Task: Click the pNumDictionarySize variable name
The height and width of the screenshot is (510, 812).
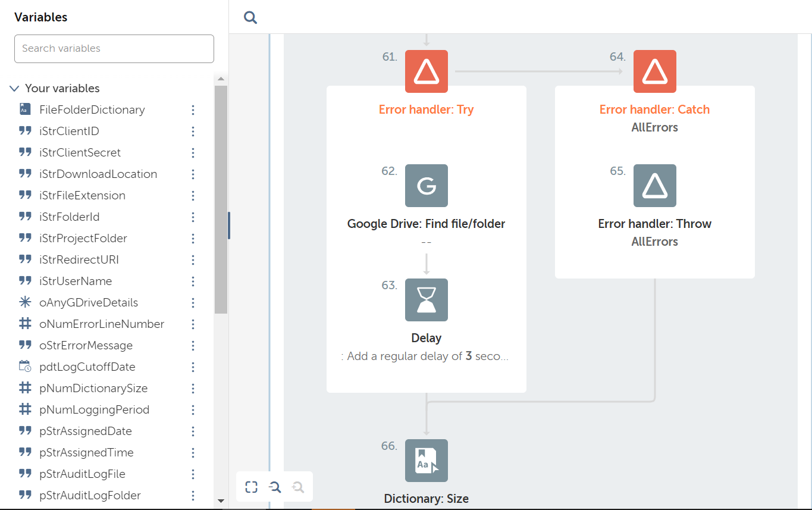Action: [93, 389]
